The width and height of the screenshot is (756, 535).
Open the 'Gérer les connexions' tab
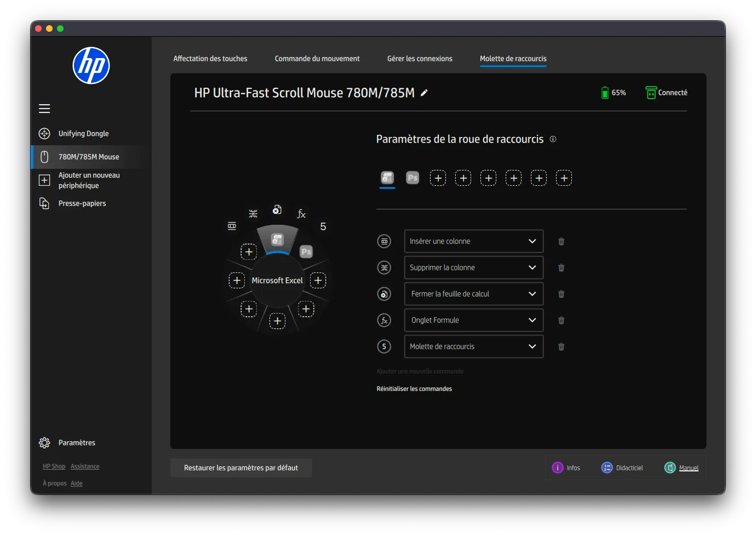pyautogui.click(x=420, y=59)
